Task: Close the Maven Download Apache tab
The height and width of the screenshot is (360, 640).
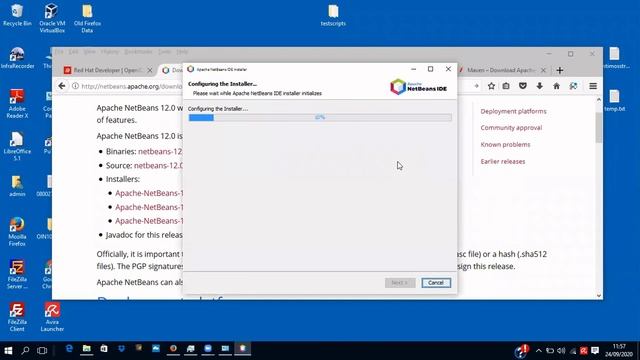Action: click(x=543, y=70)
